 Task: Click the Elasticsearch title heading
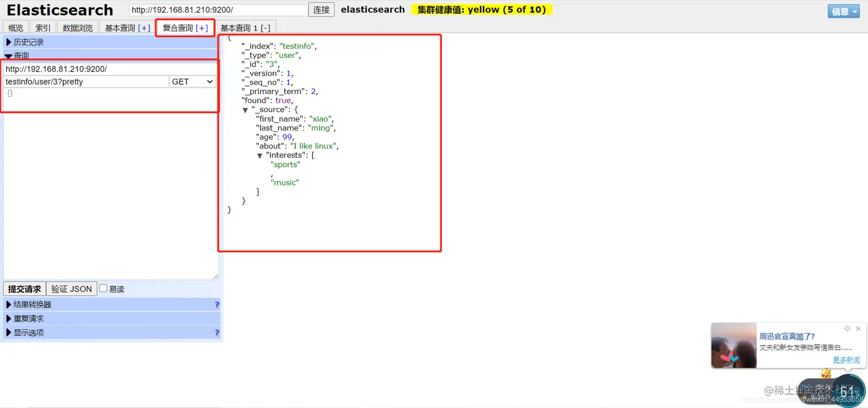pyautogui.click(x=60, y=10)
